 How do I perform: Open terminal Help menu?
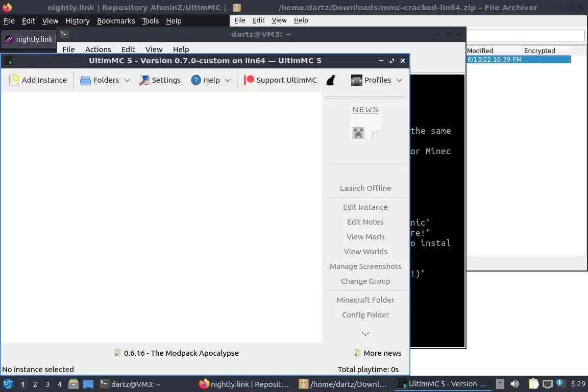181,50
